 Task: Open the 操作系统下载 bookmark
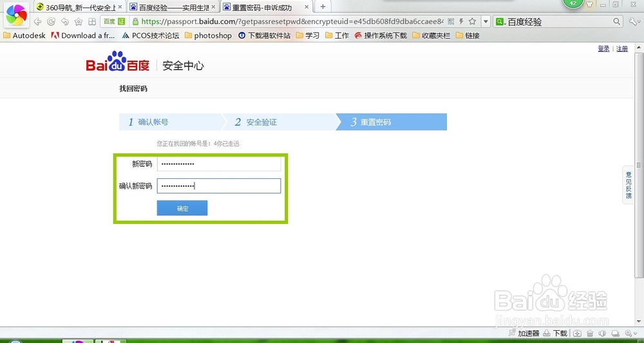(x=381, y=35)
